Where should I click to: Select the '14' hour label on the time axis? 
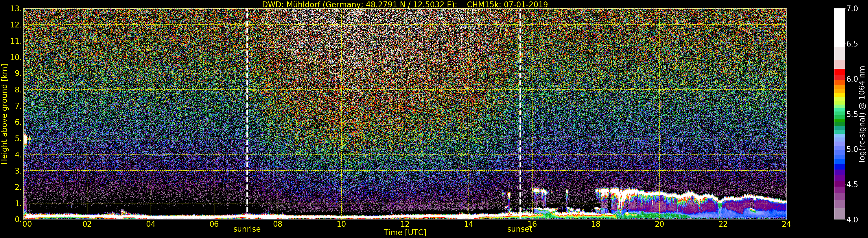[x=469, y=224]
